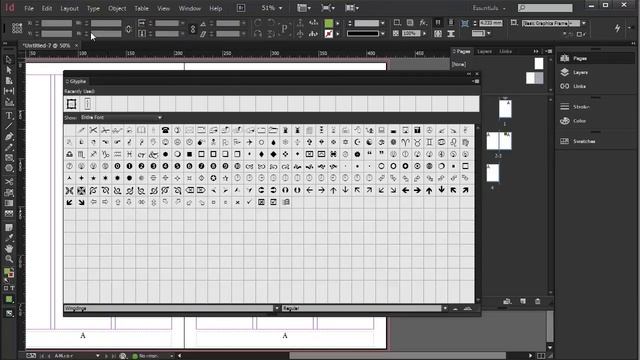Click the scissors glyph in Glyphs grid
This screenshot has height=360, width=640.
93,130
